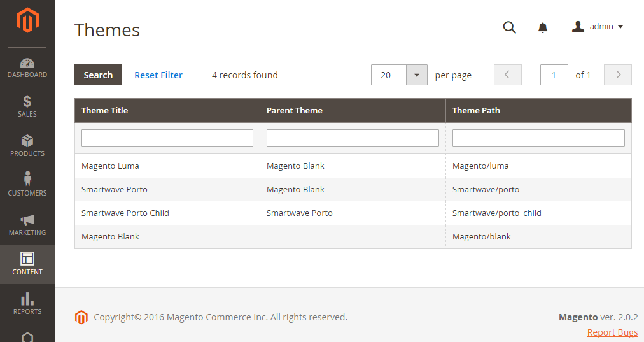Open the Smartwave Porto theme title cell
This screenshot has height=342, width=644.
click(x=167, y=190)
